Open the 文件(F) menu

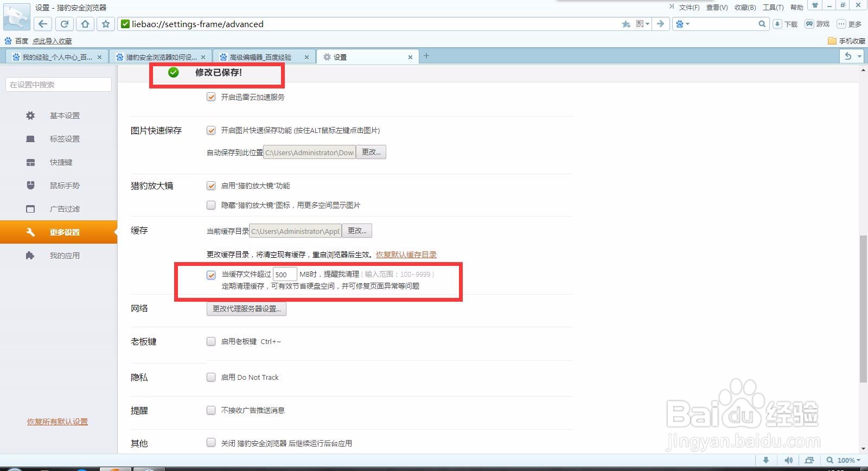pos(689,7)
